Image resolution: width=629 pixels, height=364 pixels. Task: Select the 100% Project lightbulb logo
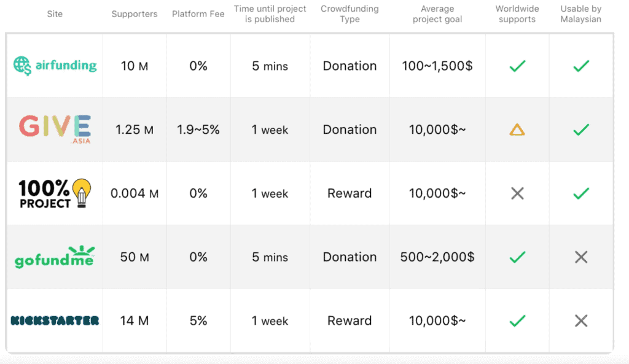[x=55, y=193]
